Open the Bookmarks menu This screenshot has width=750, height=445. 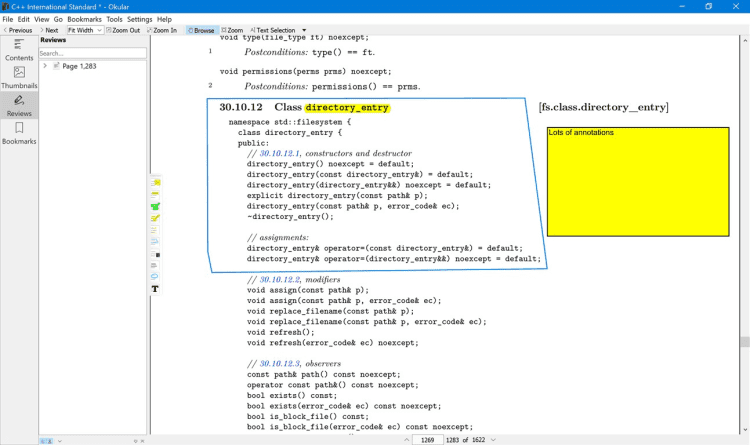click(84, 19)
